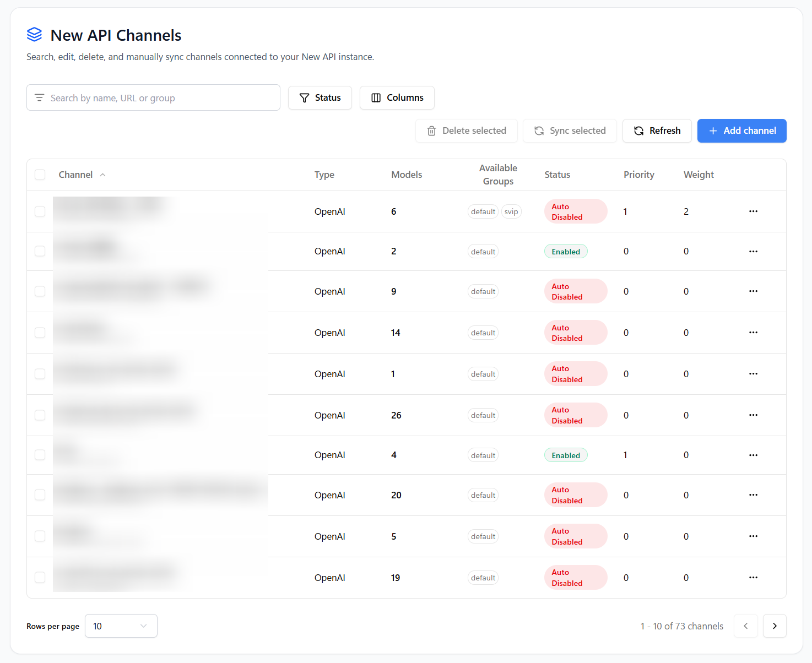812x663 pixels.
Task: Click the Add channel button
Action: pyautogui.click(x=741, y=131)
